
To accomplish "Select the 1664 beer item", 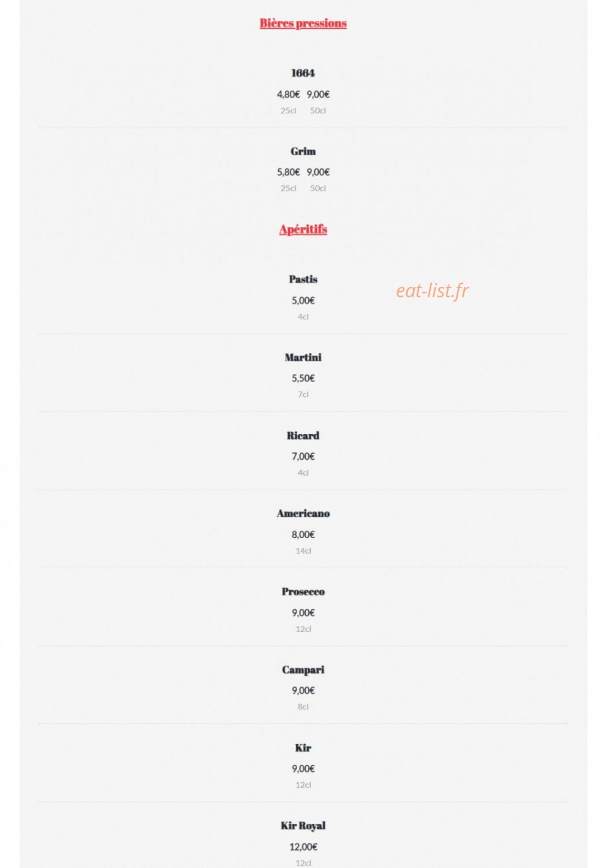I will tap(303, 73).
